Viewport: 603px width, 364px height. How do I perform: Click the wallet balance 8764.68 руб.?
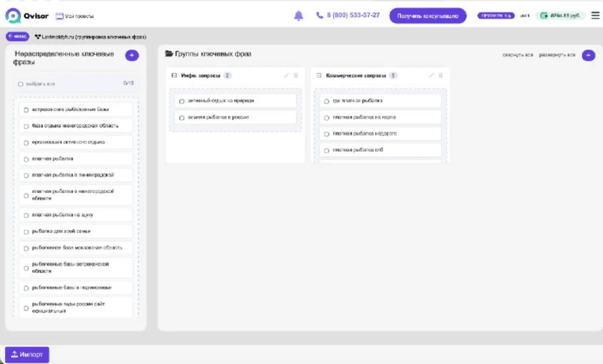click(x=560, y=16)
